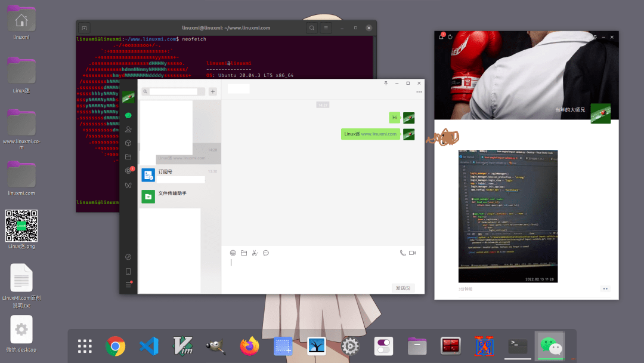Open the Files manager in dock

[417, 346]
